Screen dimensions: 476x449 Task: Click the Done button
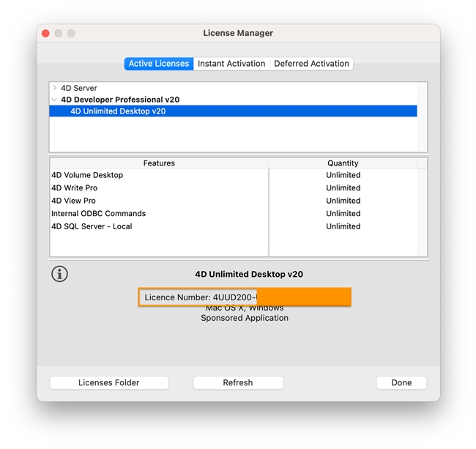click(401, 382)
